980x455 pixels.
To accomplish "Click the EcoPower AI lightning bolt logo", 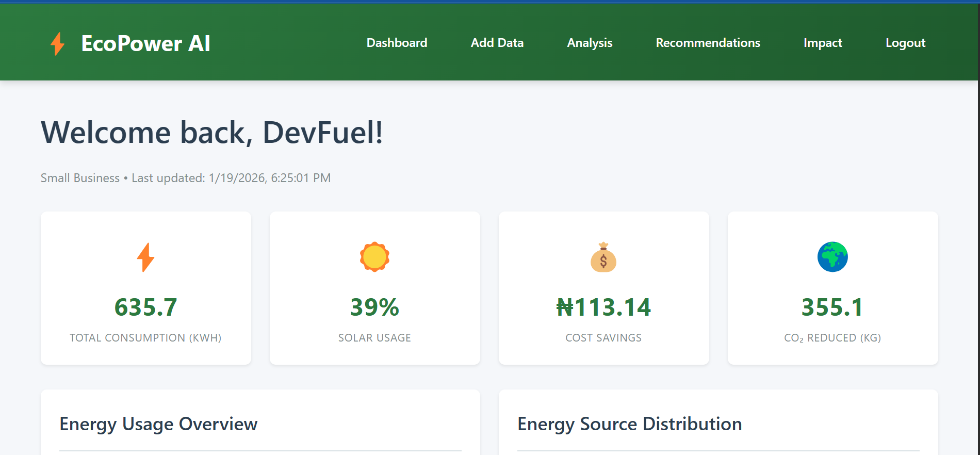I will tap(58, 43).
